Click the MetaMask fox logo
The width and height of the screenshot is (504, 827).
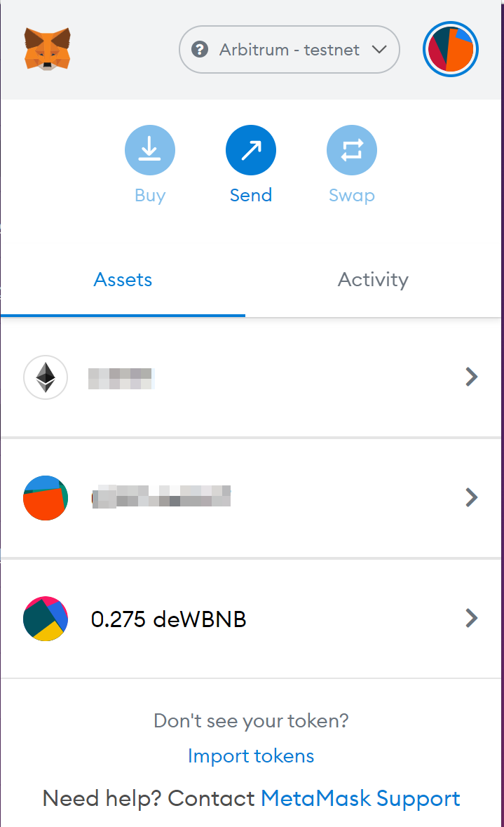tap(47, 49)
